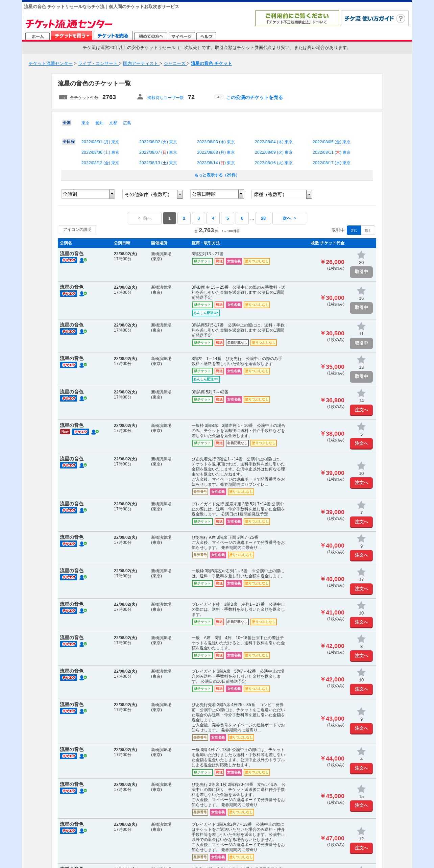Click 名義記載なし badge on ¥41,000 row
The image size is (434, 868).
[x=237, y=622]
